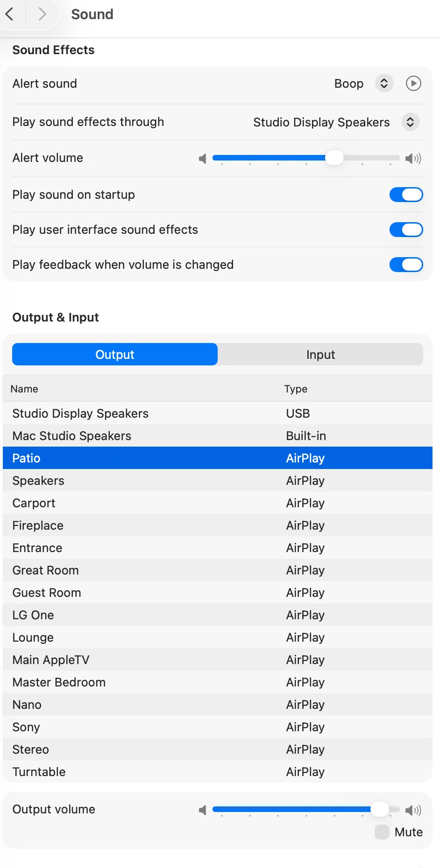Select Studio Display Speakers output device

pos(80,413)
